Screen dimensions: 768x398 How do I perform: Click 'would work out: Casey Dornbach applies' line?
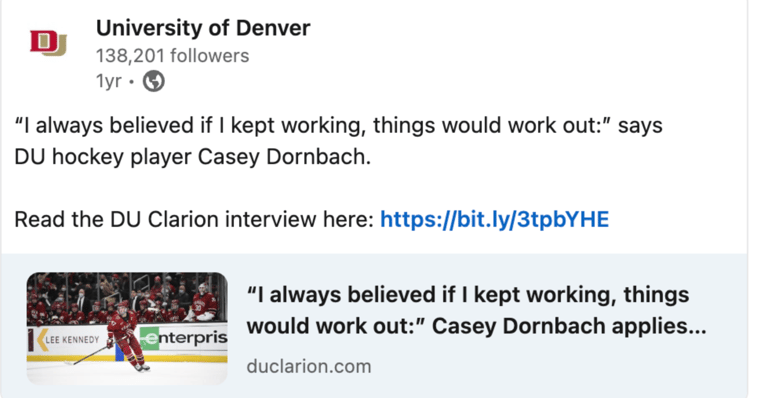476,326
